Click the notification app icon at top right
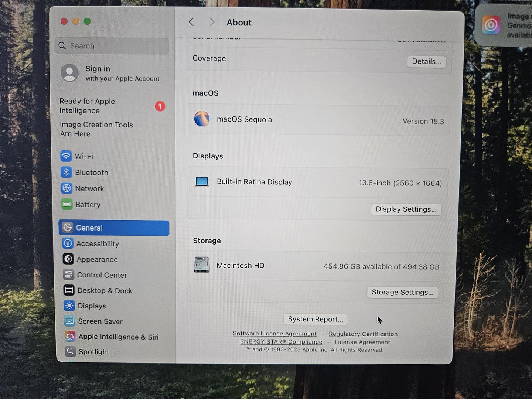This screenshot has width=532, height=399. point(491,25)
